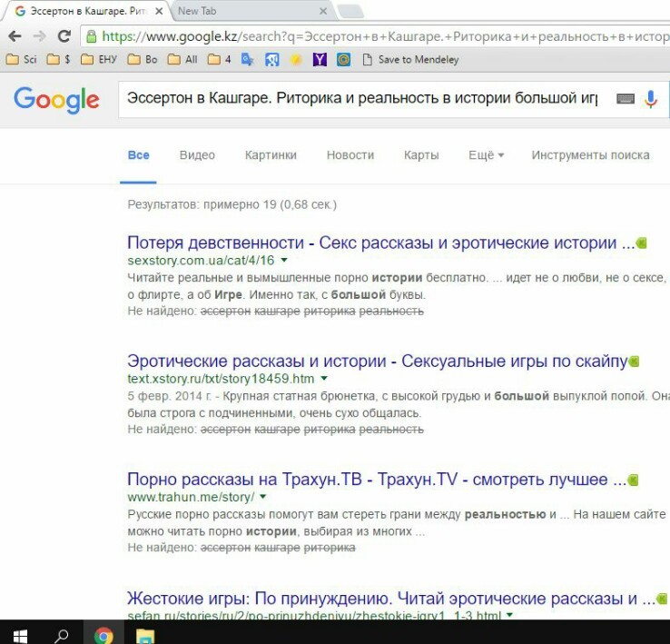The image size is (670, 644).
Task: Open the bookmarks folder labeled 4
Action: coord(219,59)
